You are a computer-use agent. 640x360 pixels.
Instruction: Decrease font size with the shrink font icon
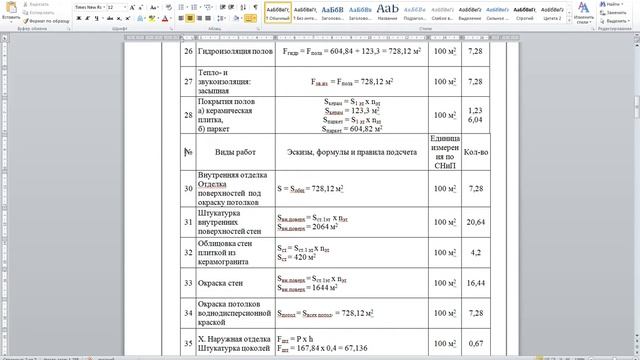click(x=141, y=7)
